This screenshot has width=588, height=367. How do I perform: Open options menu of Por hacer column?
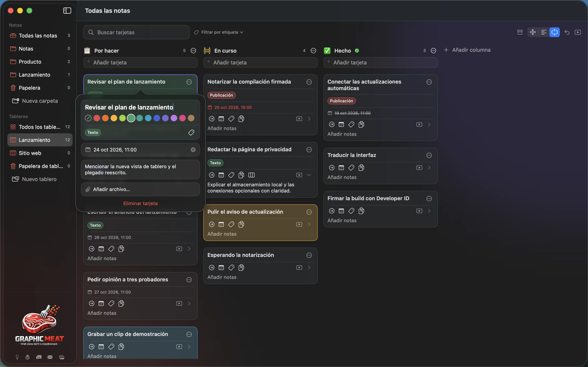(193, 51)
